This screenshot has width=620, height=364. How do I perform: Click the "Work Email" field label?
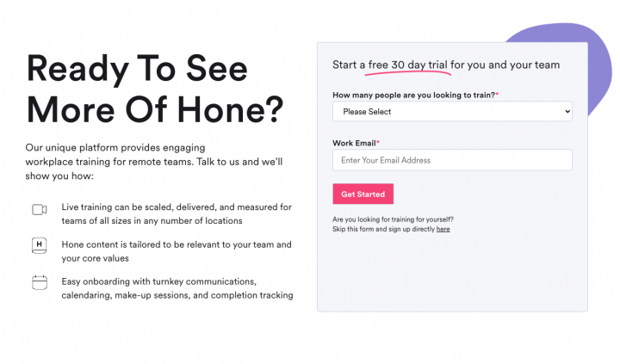click(354, 143)
